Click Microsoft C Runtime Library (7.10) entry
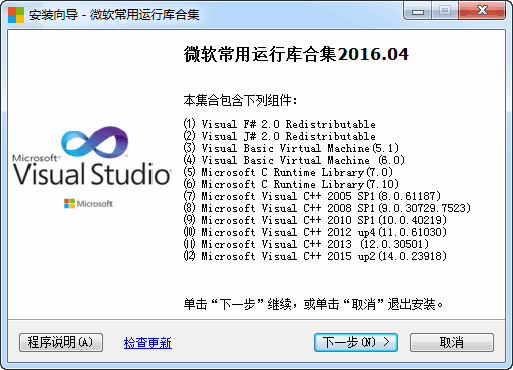 [x=291, y=184]
